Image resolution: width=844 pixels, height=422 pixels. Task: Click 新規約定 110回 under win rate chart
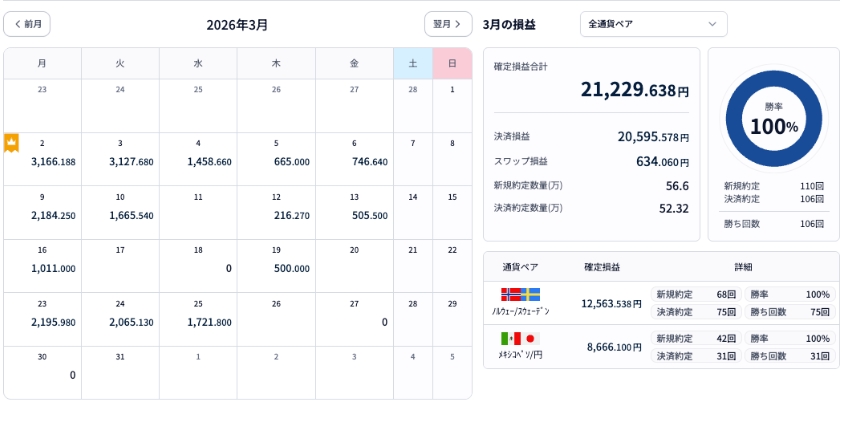773,186
